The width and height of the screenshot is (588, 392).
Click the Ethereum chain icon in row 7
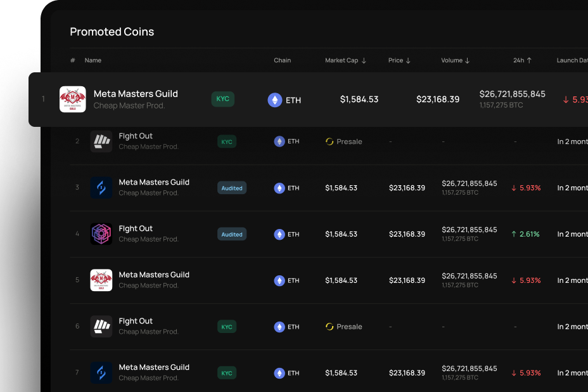(x=279, y=373)
